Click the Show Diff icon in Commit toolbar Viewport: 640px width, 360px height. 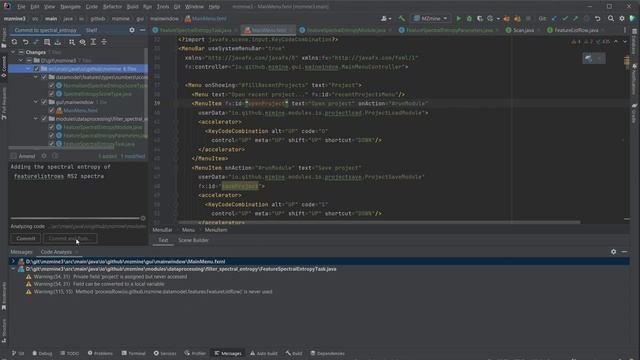coord(36,42)
